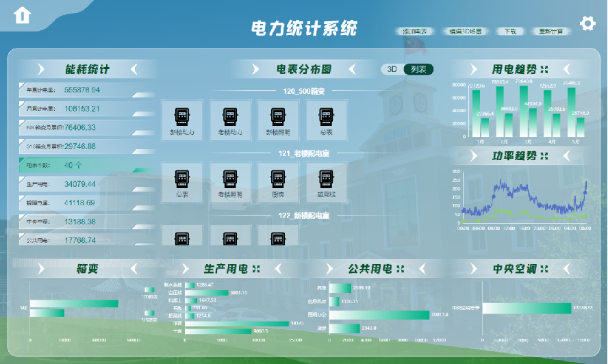Click right chevron left of 能耗统计 title

[41, 69]
